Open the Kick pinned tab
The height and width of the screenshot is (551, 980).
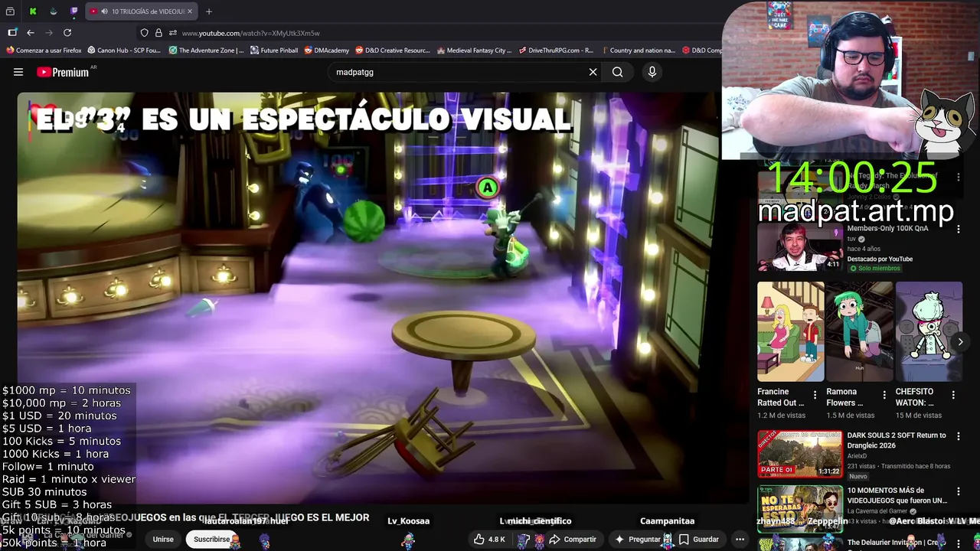(33, 11)
